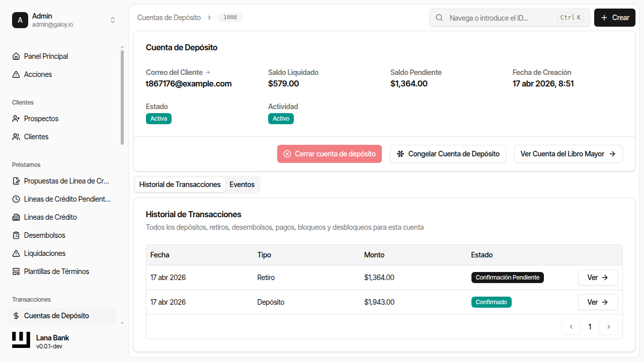
Task: Click the Líneas de Crédito Pendientes clock icon
Action: pyautogui.click(x=16, y=199)
